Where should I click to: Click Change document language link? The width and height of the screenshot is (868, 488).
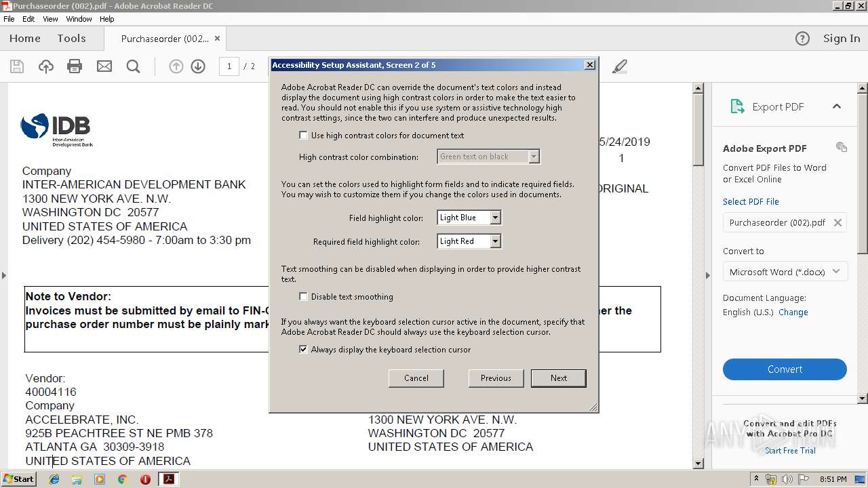tap(793, 312)
